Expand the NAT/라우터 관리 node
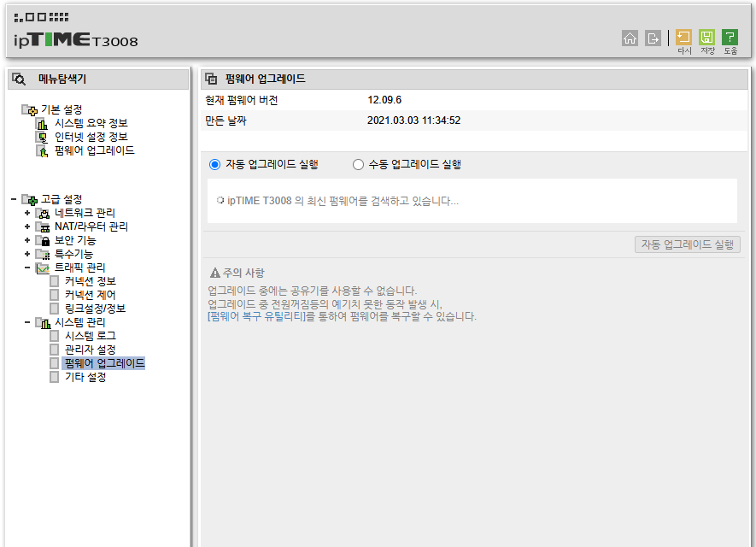The height and width of the screenshot is (547, 756). (x=27, y=226)
